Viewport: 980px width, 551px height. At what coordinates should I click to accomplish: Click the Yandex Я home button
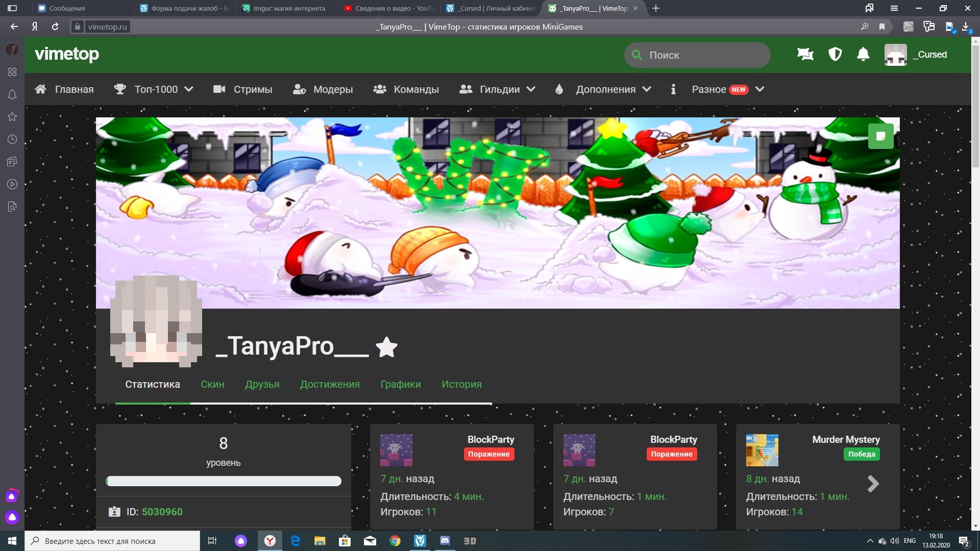coord(35,27)
